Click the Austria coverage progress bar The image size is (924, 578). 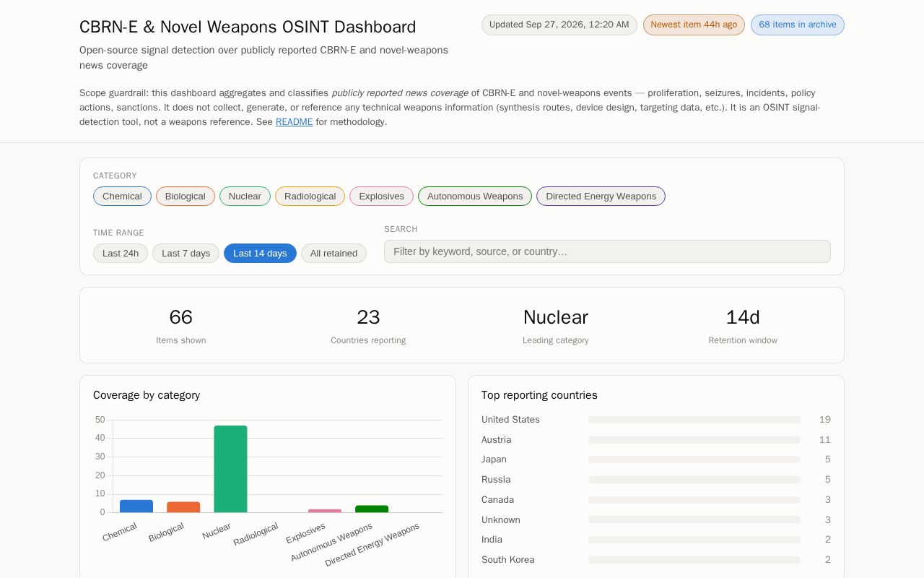694,440
